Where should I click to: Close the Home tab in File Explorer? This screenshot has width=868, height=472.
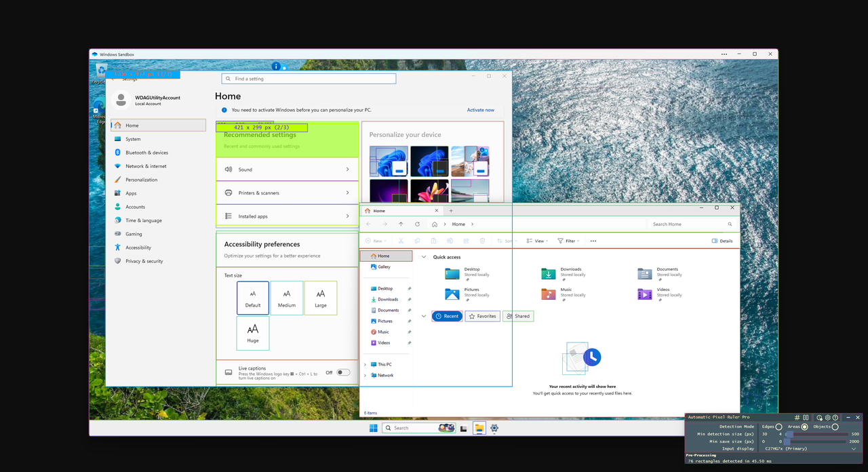click(x=437, y=211)
